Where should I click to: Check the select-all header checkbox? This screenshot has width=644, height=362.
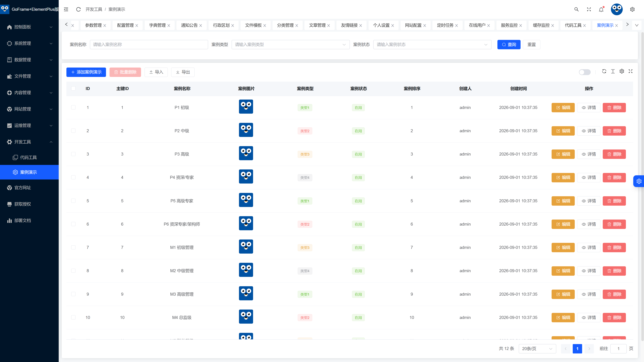(73, 88)
